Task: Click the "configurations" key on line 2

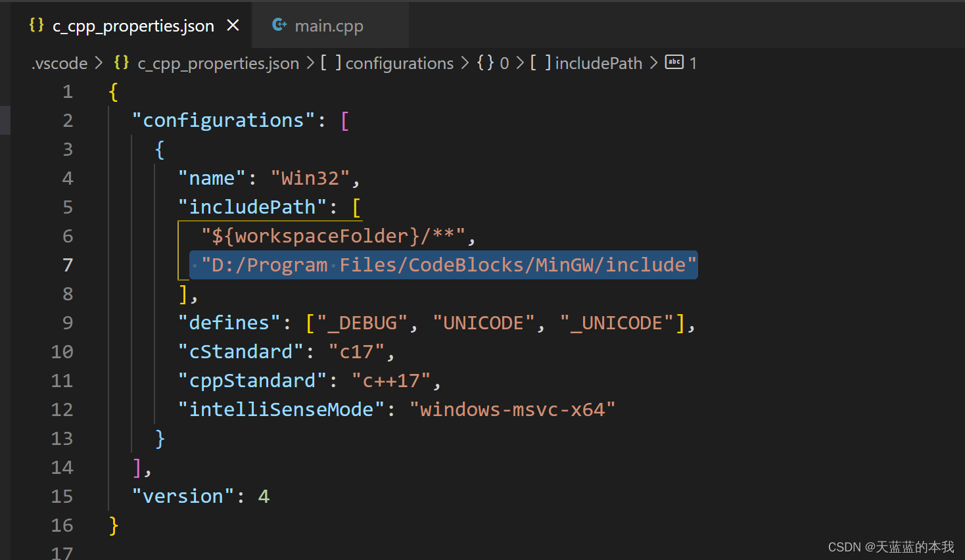Action: point(224,121)
